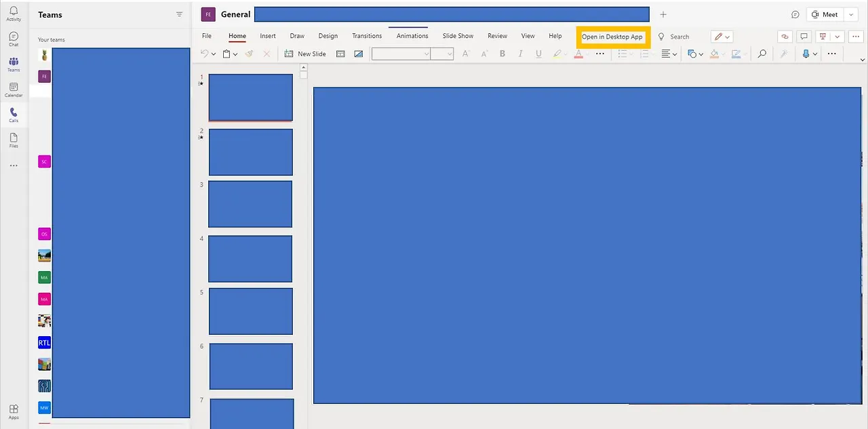Image resolution: width=868 pixels, height=429 pixels.
Task: Switch to the Draw tab
Action: click(x=297, y=36)
